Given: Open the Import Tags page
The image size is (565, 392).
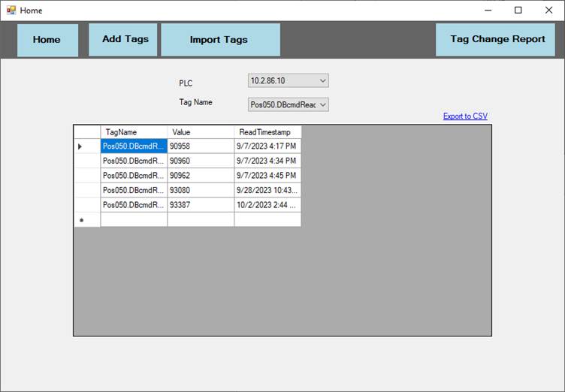Looking at the screenshot, I should 219,40.
